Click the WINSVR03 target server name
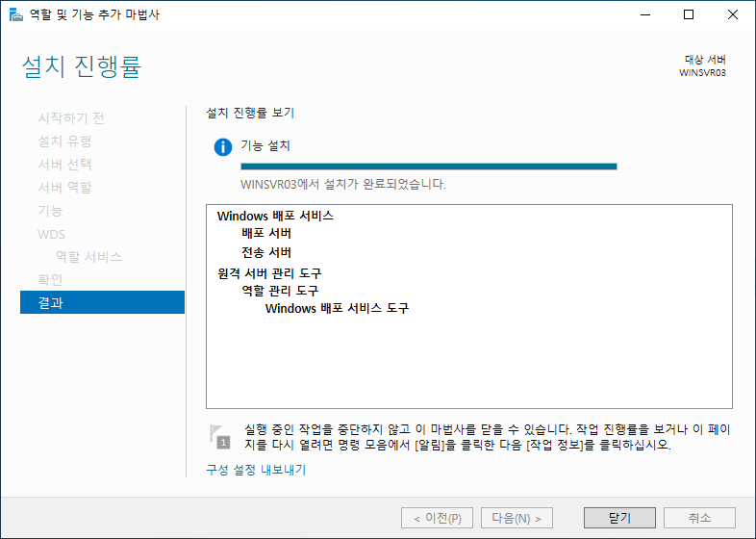This screenshot has width=756, height=539. click(x=702, y=73)
